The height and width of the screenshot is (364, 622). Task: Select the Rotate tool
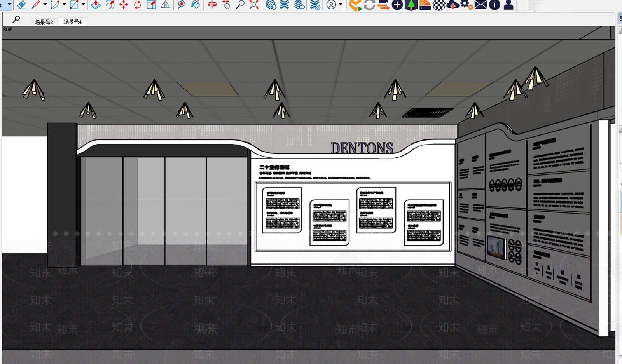coord(138,5)
